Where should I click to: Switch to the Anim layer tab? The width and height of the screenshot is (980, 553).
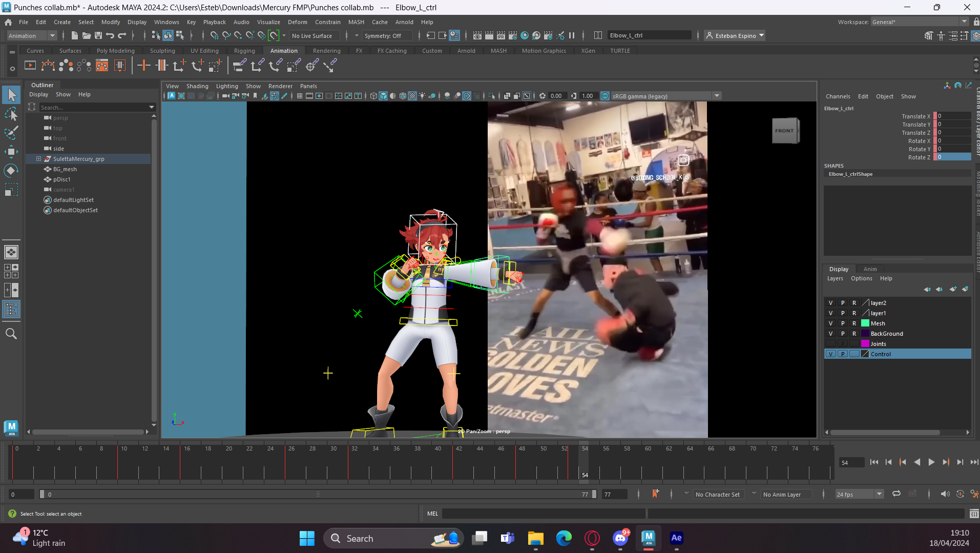pyautogui.click(x=870, y=269)
